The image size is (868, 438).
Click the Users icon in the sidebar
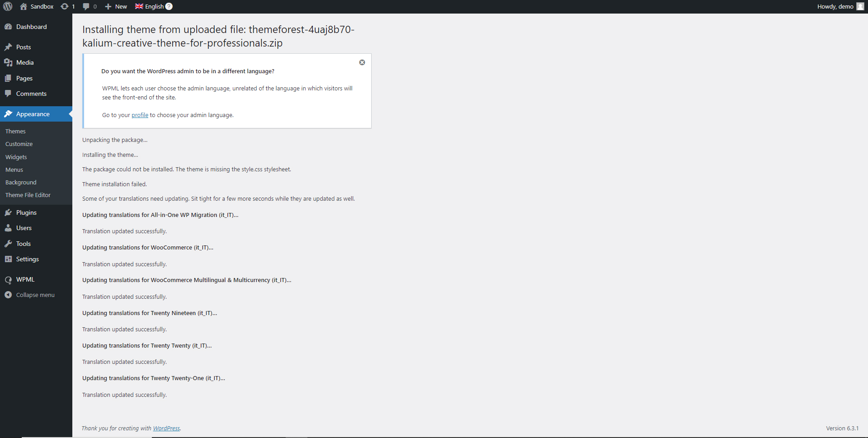(x=8, y=228)
